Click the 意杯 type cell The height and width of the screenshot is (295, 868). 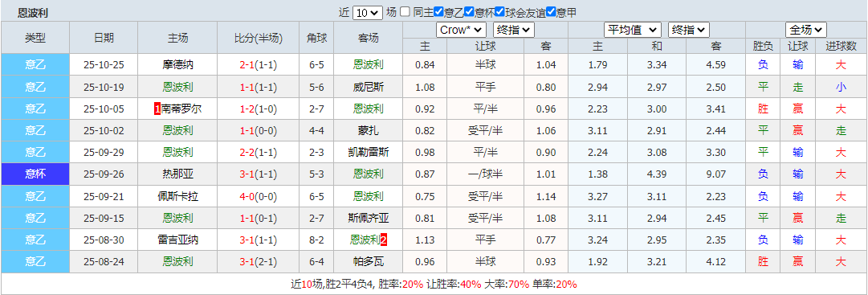35,174
